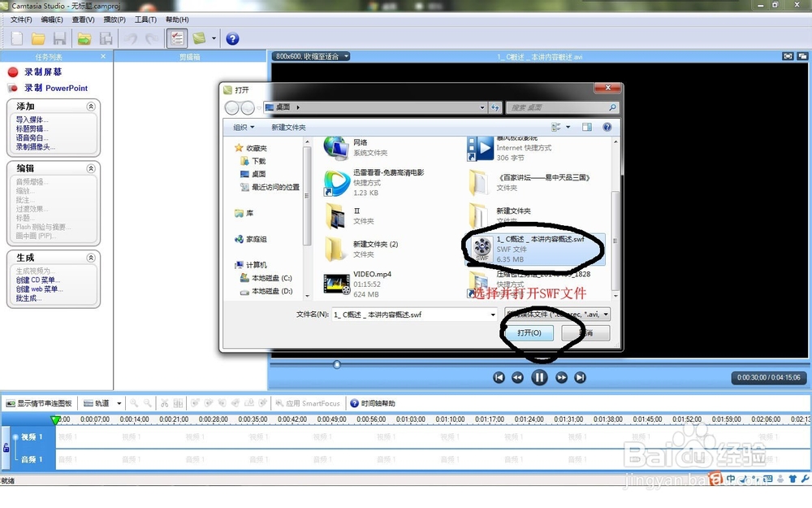The image size is (812, 508).
Task: Click 创建 CD 菜单... link
Action: tap(38, 280)
